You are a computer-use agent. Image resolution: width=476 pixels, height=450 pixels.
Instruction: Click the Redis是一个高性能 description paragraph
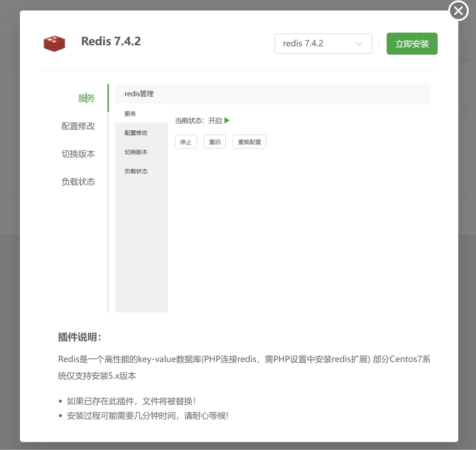coord(244,367)
